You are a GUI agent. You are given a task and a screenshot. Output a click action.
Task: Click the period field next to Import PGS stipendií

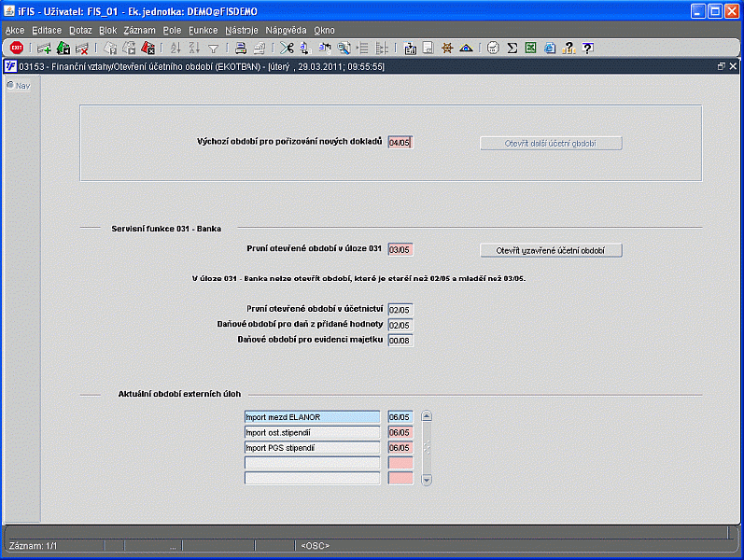(400, 447)
